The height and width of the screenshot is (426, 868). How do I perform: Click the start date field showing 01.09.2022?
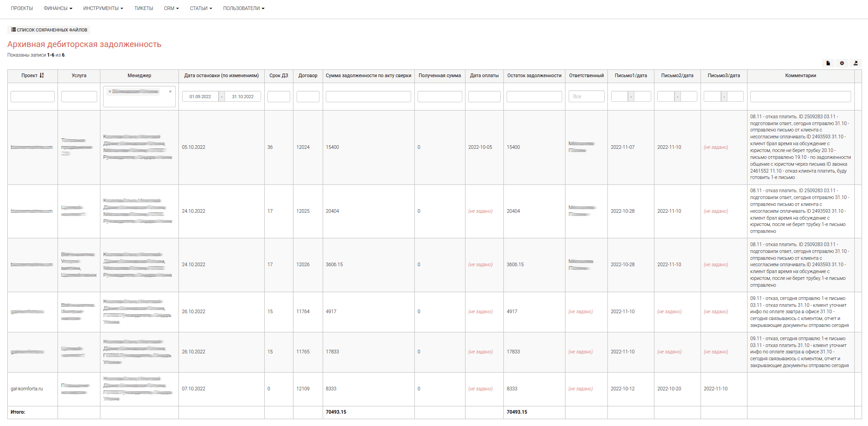[x=200, y=97]
